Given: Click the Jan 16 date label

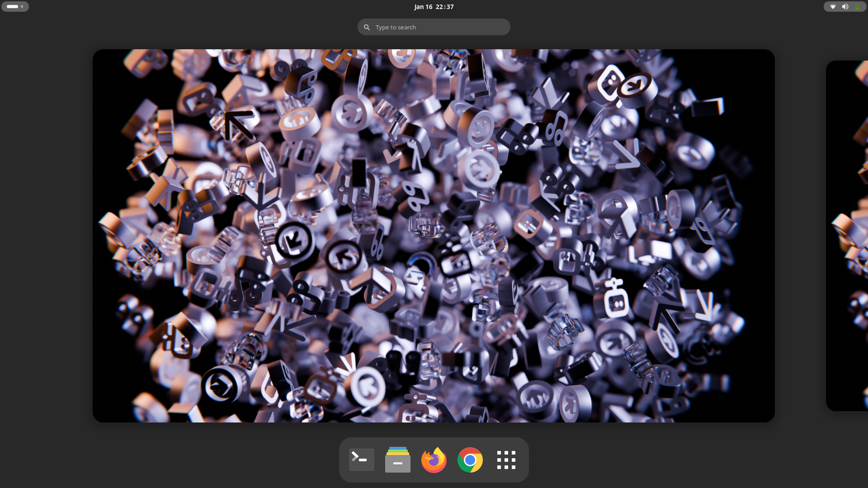Looking at the screenshot, I should (423, 7).
